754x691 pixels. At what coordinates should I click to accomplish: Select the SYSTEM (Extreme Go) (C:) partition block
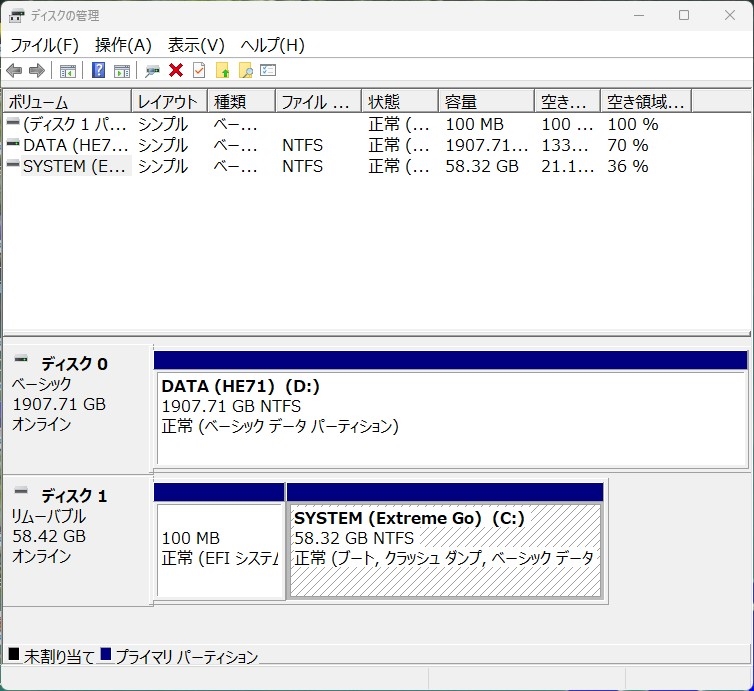(x=445, y=550)
